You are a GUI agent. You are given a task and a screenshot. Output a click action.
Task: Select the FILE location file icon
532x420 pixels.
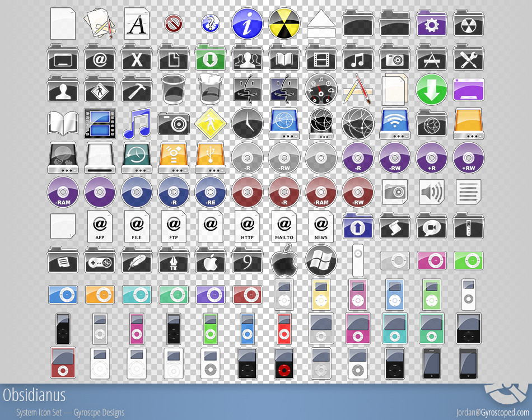(x=137, y=226)
